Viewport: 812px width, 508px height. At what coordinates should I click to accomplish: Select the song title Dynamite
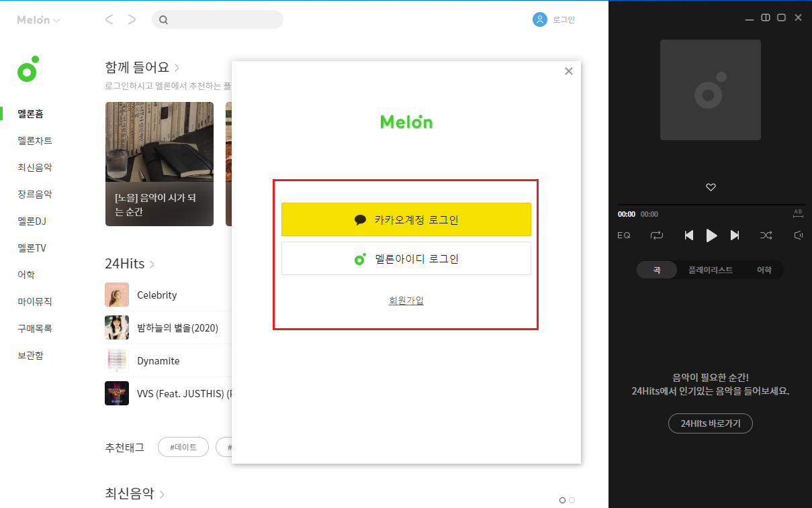coord(159,361)
